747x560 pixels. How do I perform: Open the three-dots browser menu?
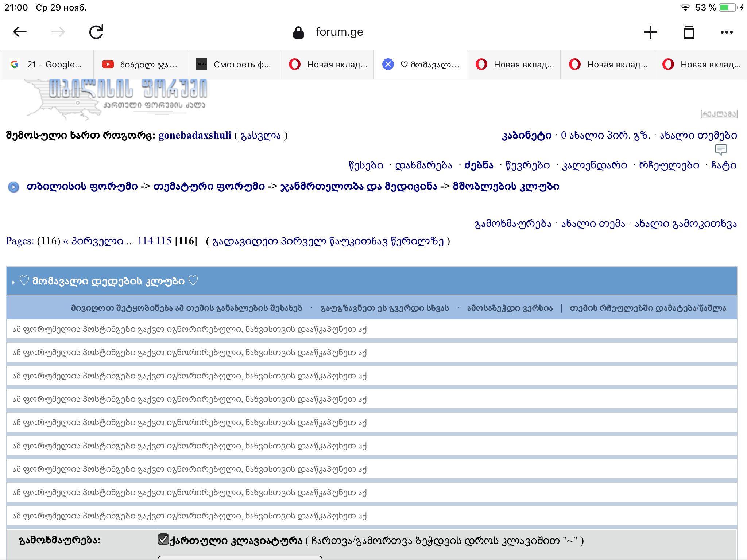click(727, 32)
